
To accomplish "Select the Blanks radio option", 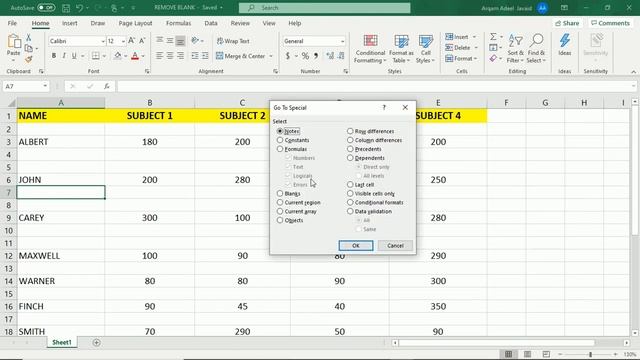I will (x=280, y=193).
